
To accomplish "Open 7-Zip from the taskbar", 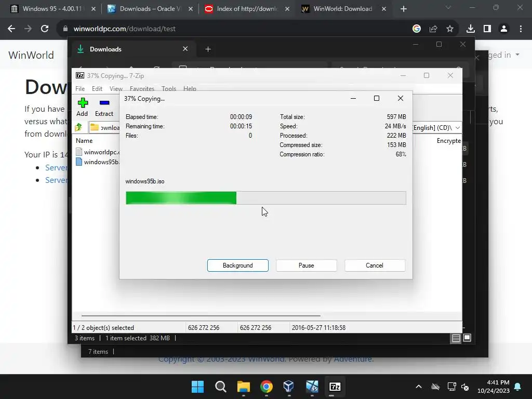I will pos(335,387).
